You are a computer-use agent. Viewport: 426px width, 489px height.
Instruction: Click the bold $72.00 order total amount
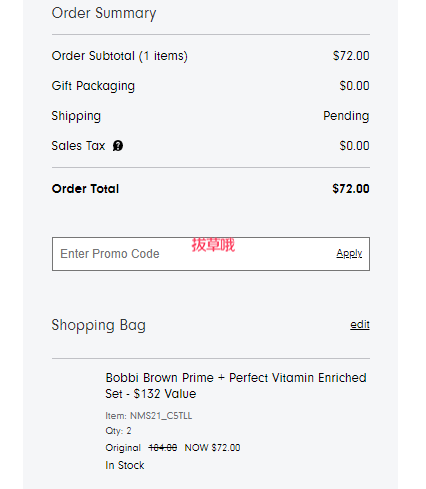[351, 189]
